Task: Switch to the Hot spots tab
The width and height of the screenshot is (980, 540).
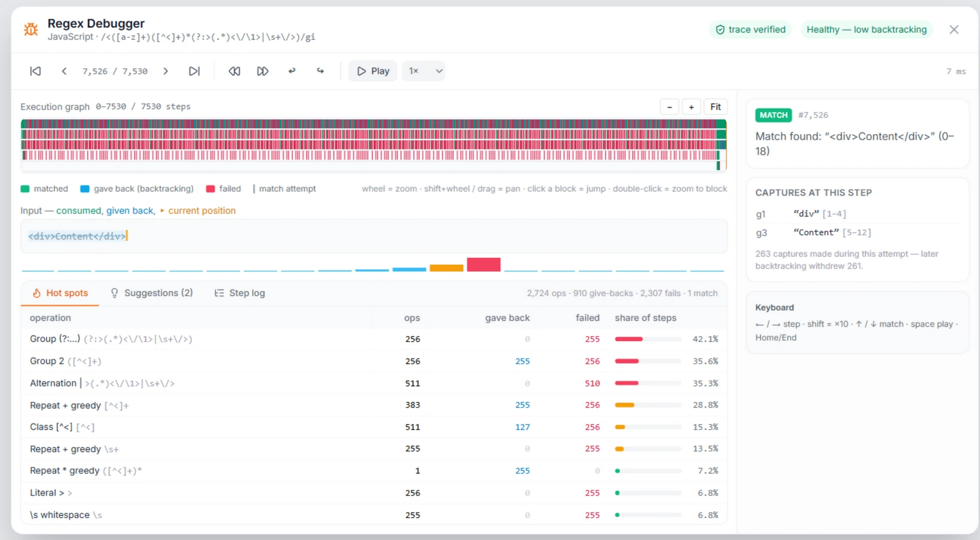Action: (60, 293)
